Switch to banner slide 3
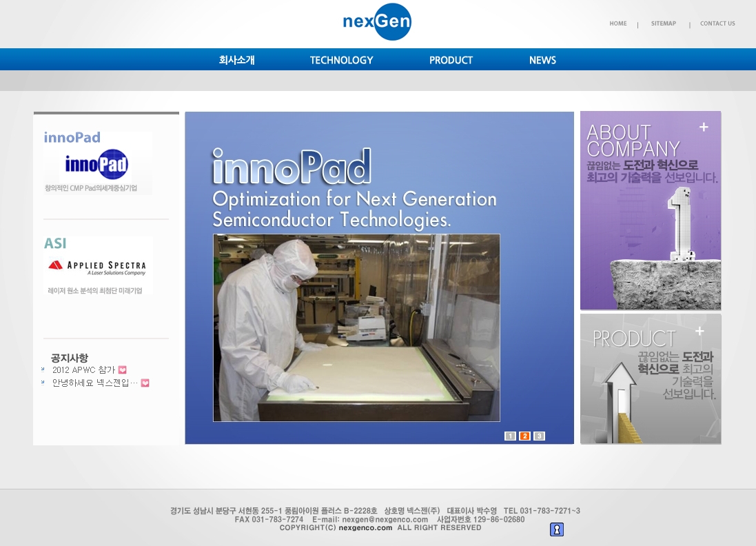This screenshot has height=546, width=756. tap(539, 436)
